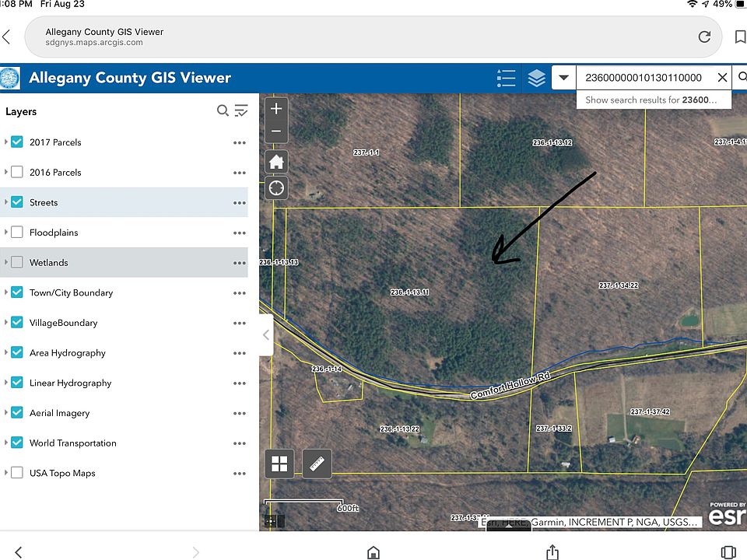Uncheck the 2017 Parcels layer
This screenshot has height=560, width=747.
tap(17, 142)
